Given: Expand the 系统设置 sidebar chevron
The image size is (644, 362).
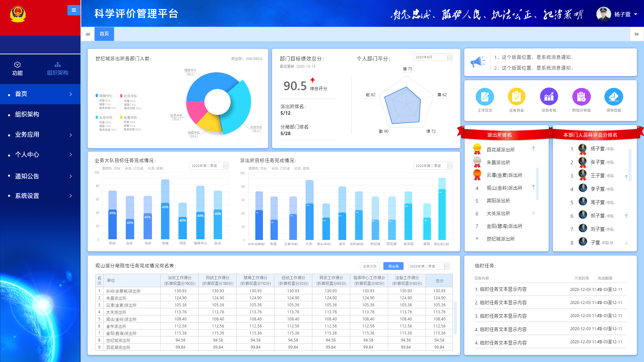Looking at the screenshot, I should (x=71, y=196).
